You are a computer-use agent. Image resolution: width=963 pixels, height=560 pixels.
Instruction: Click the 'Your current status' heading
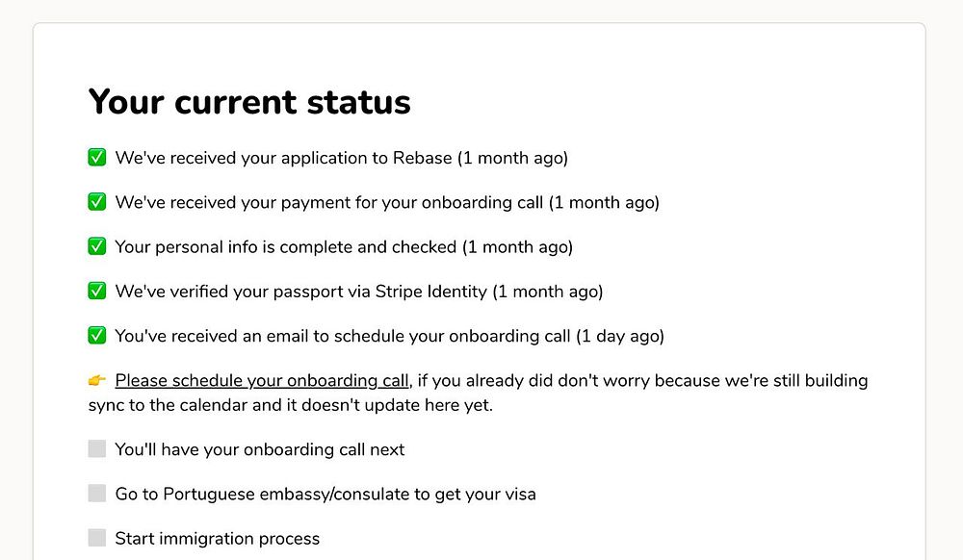tap(249, 102)
